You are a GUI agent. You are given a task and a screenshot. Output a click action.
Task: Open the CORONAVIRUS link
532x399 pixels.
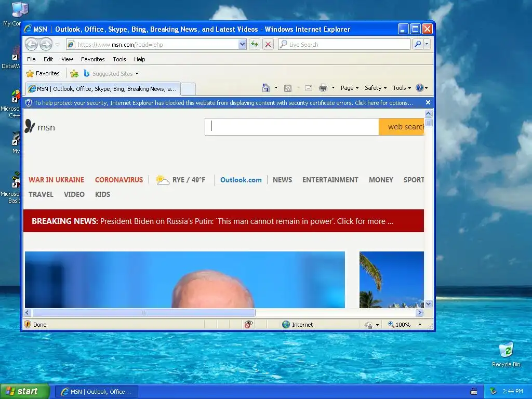119,180
